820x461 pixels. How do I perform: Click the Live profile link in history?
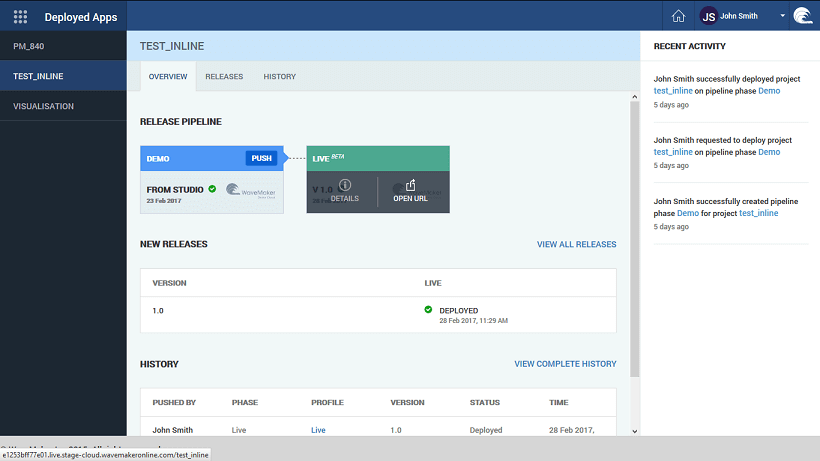(x=318, y=430)
